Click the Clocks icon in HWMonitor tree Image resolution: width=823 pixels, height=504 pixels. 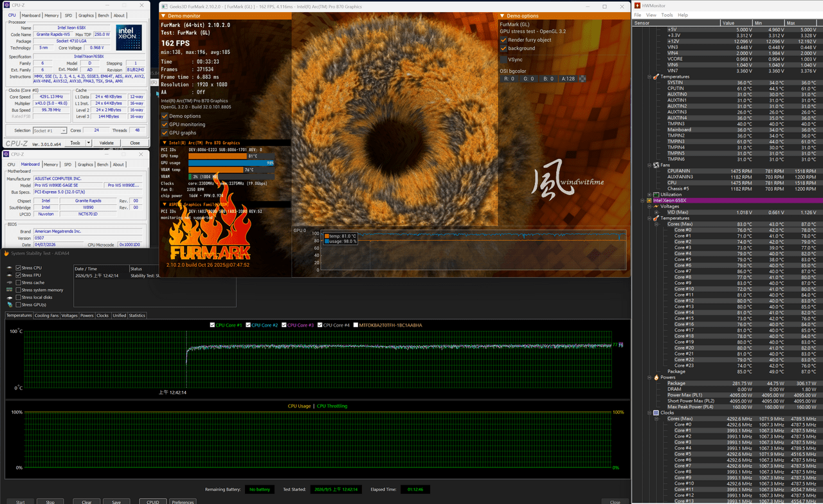[656, 413]
